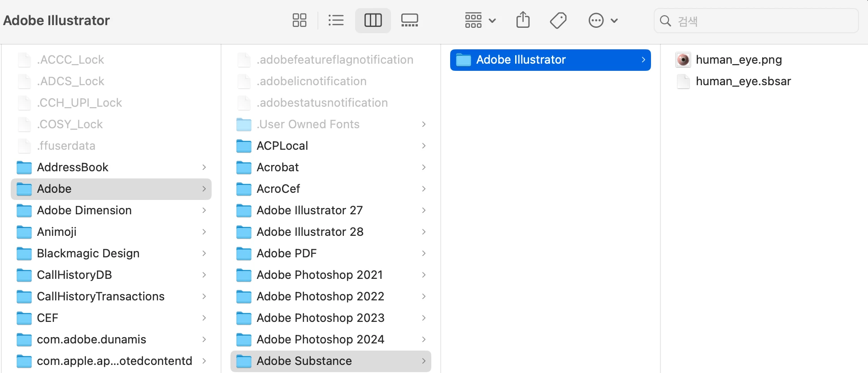Open the Adobe Illustrator 28 folder
The image size is (868, 373).
[x=331, y=232]
